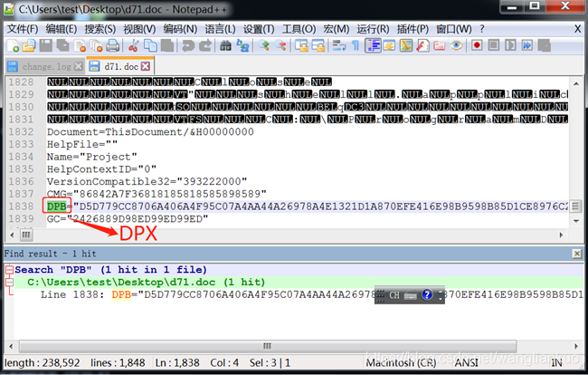588x375 pixels.
Task: Click line VersionCompatible32="393222000"
Action: point(147,182)
